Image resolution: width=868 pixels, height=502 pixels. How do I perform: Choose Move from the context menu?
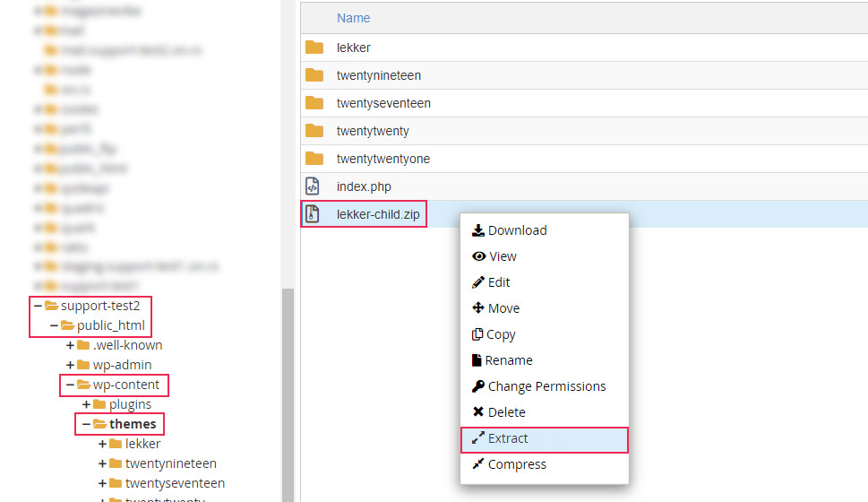tap(544, 308)
